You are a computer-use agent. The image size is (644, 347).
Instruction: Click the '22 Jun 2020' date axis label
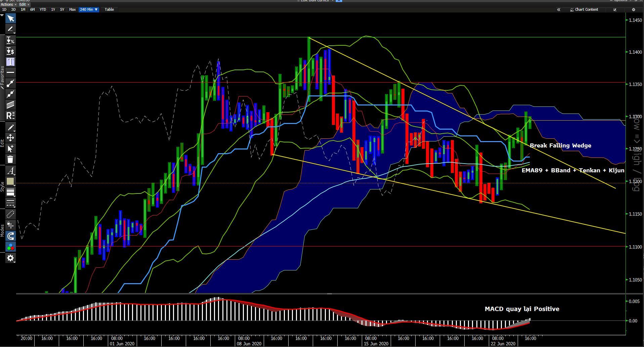point(503,344)
